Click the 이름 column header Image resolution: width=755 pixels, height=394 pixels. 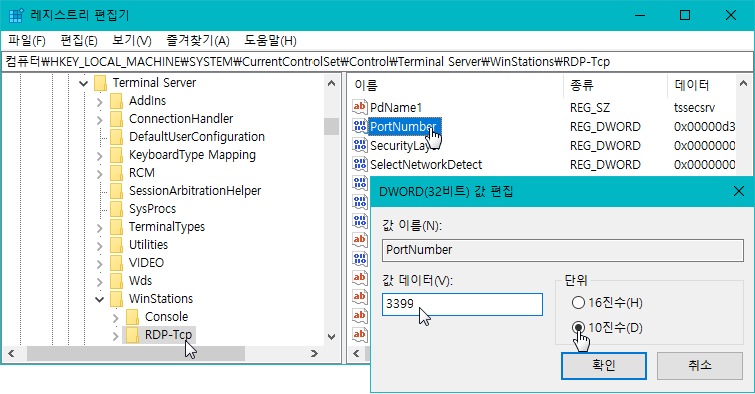click(x=455, y=85)
